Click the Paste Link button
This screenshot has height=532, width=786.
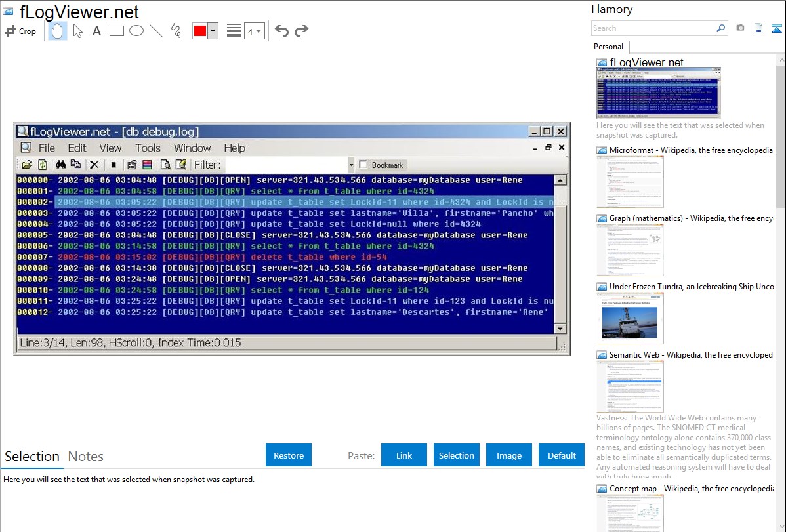pos(404,455)
